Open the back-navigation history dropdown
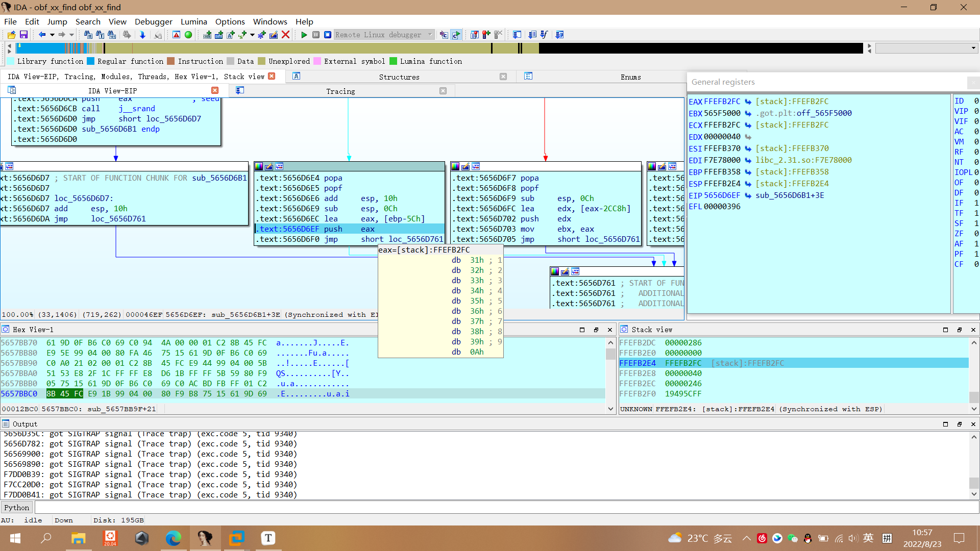 52,35
